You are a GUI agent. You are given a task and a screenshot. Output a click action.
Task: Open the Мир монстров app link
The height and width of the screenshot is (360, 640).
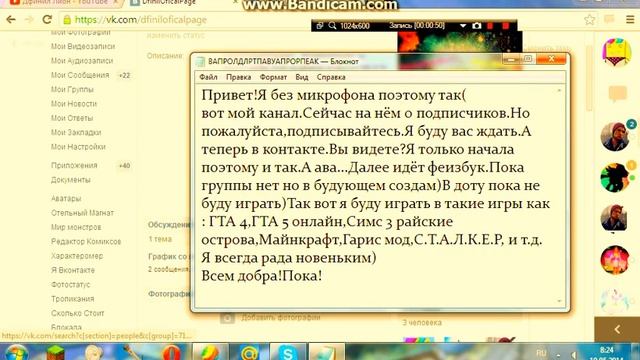click(x=76, y=227)
